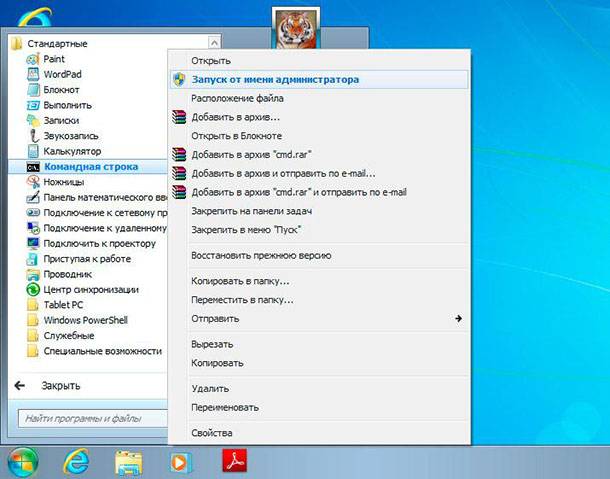This screenshot has width=610, height=479.
Task: Click Копировать в папку…
Action: pos(319,281)
